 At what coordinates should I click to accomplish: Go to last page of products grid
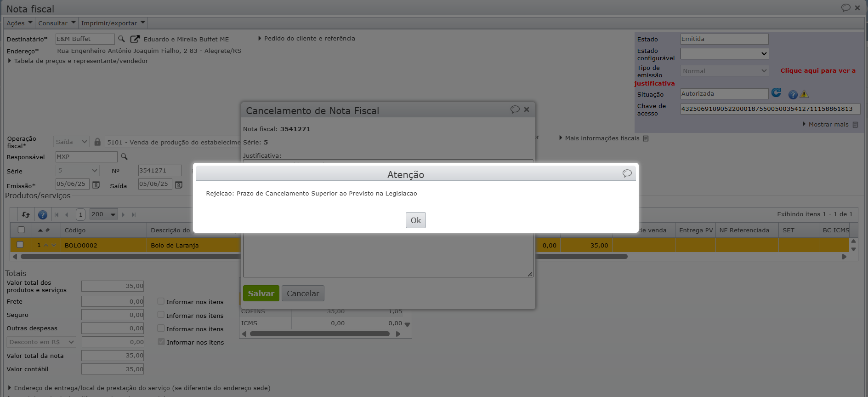(134, 215)
